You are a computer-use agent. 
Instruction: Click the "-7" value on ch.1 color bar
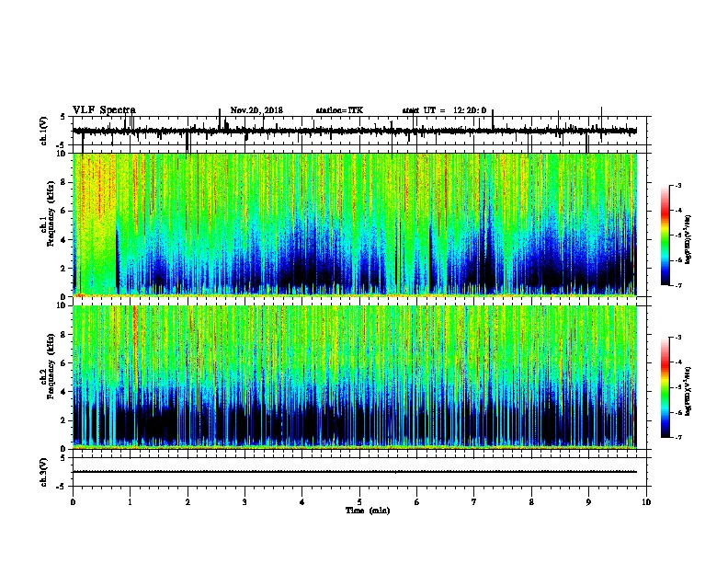click(x=678, y=285)
